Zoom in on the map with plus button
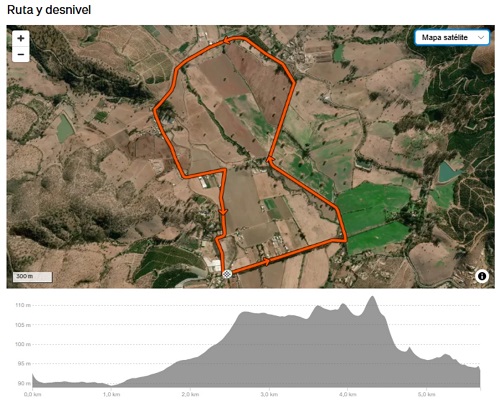 tap(21, 38)
